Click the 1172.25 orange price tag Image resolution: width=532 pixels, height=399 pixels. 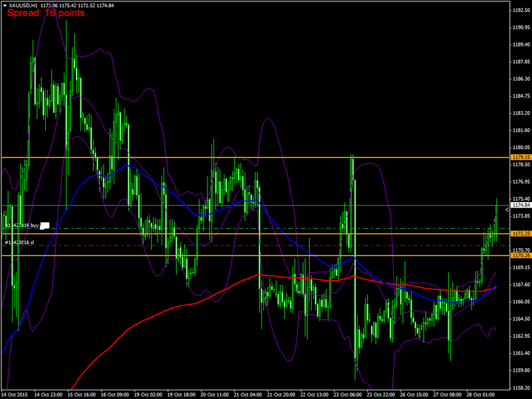(x=520, y=234)
